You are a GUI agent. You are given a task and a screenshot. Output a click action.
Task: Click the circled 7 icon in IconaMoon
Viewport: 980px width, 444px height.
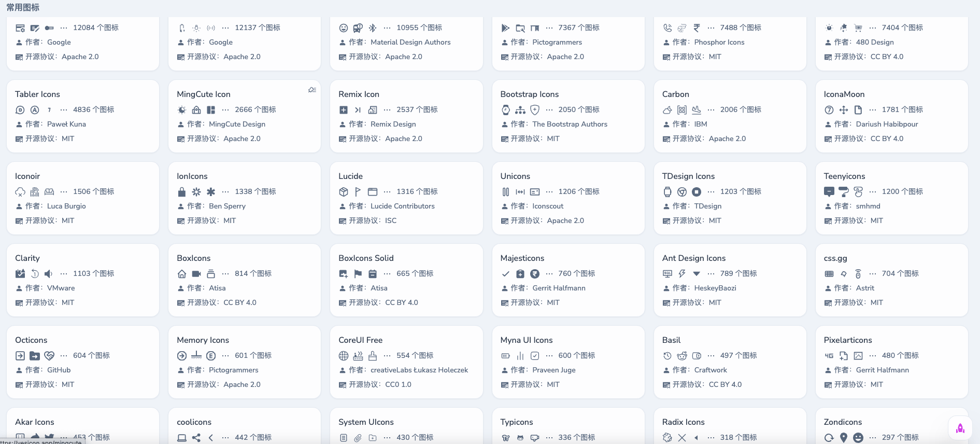pos(829,110)
